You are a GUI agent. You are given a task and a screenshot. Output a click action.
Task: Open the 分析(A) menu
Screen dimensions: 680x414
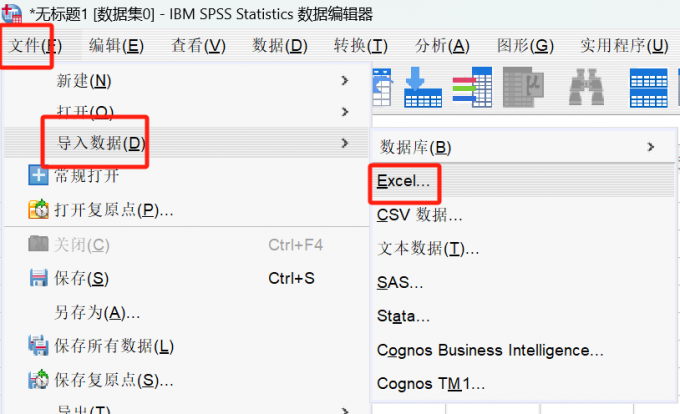pos(442,46)
